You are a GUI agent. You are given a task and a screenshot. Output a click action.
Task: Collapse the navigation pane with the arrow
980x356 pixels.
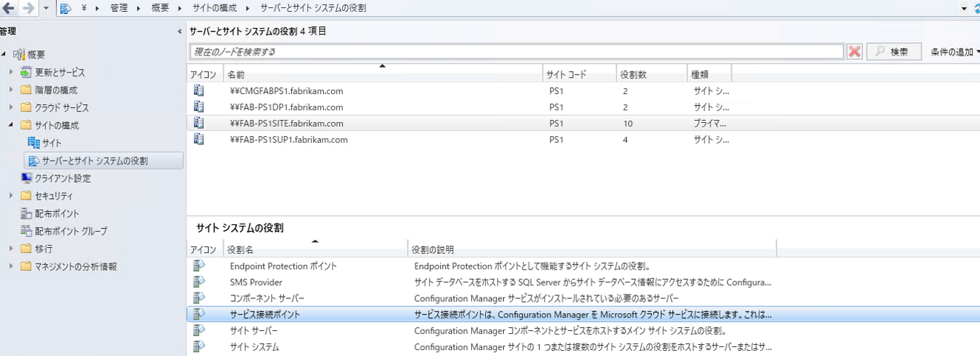[180, 32]
